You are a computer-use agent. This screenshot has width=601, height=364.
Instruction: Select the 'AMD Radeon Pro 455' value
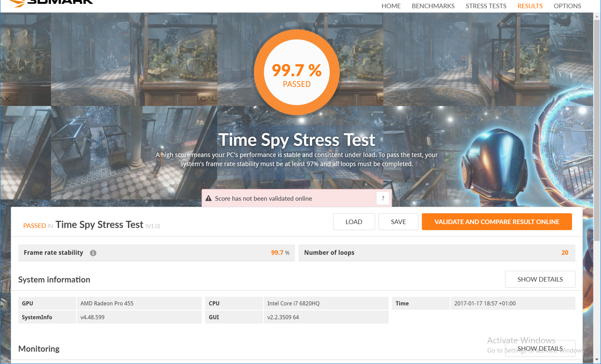pyautogui.click(x=107, y=303)
